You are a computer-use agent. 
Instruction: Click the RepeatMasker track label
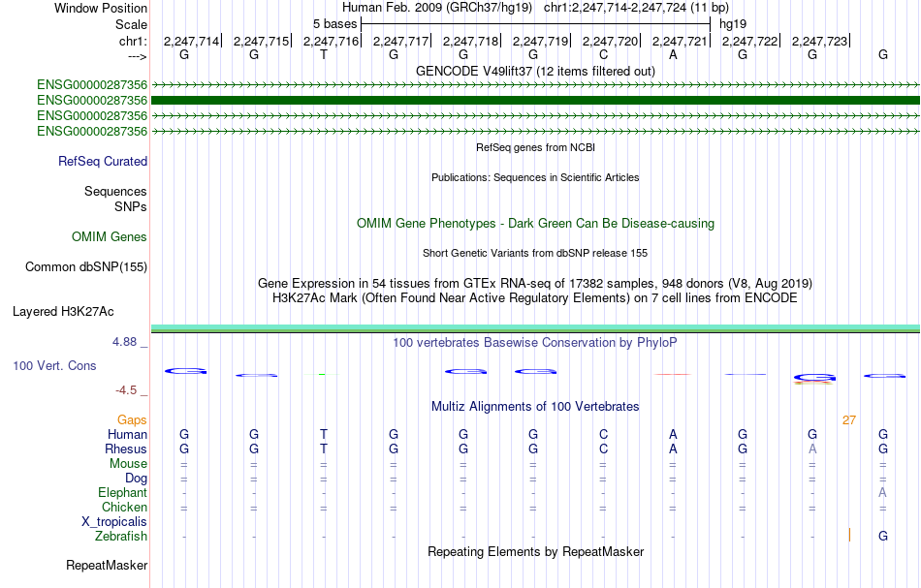point(107,566)
